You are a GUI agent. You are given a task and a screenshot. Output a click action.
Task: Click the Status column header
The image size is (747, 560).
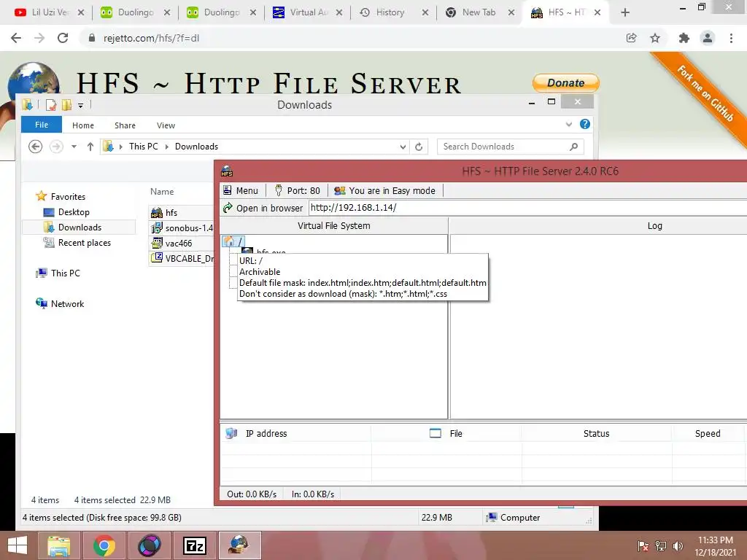(596, 433)
